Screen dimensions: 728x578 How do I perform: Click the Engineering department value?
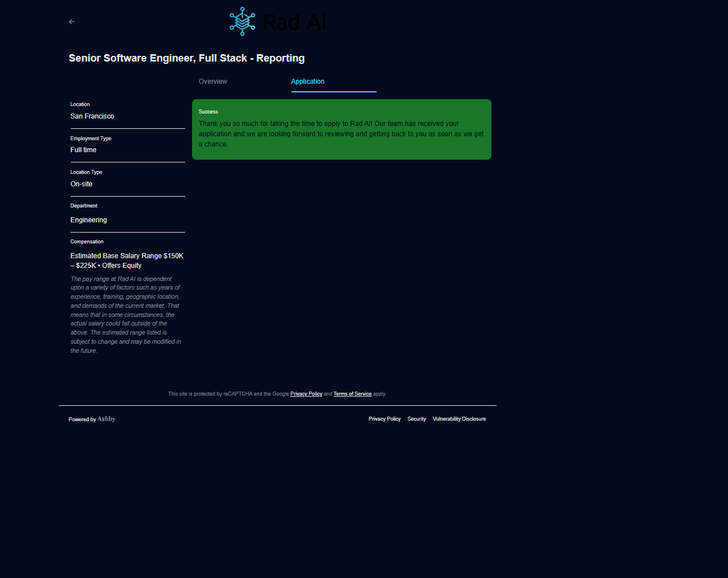(x=88, y=220)
